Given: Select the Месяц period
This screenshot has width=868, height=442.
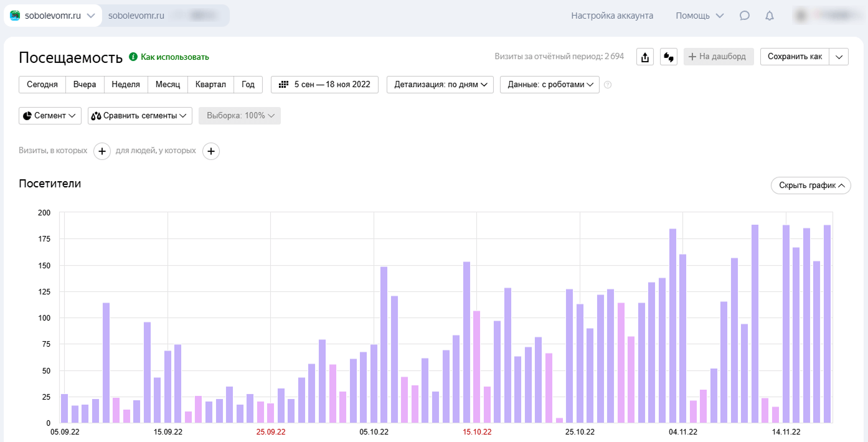Looking at the screenshot, I should [167, 85].
